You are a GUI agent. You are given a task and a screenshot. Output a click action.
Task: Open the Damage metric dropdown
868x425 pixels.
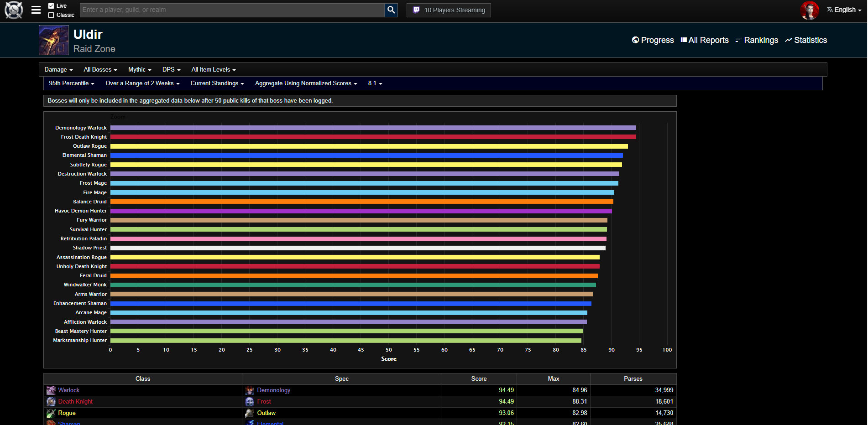click(x=58, y=70)
